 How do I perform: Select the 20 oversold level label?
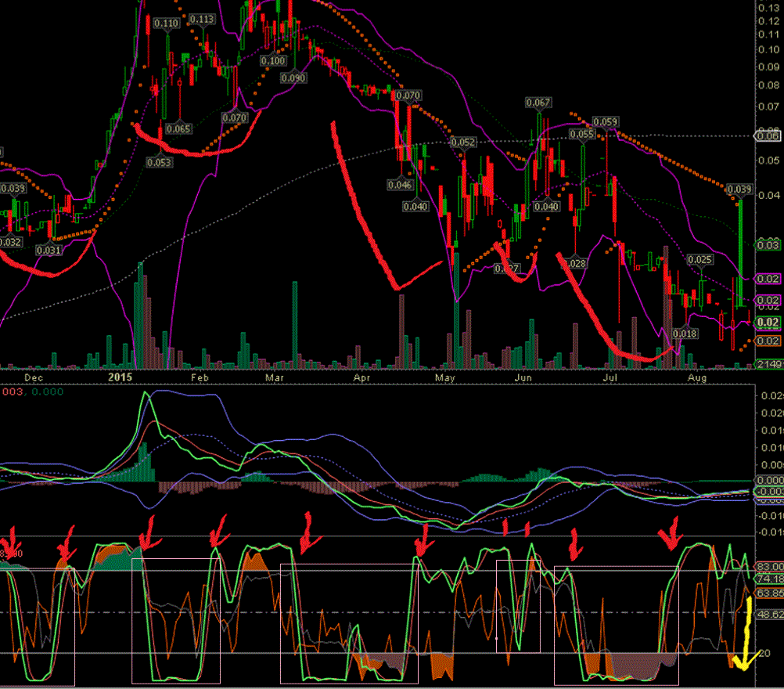764,654
